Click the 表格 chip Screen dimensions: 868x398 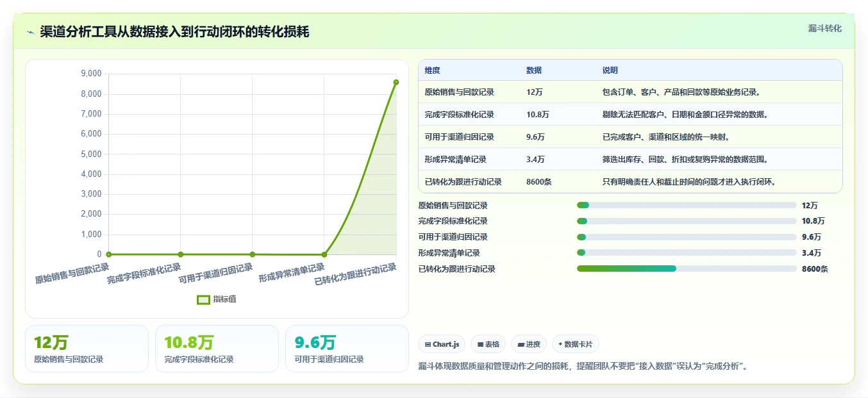click(488, 344)
